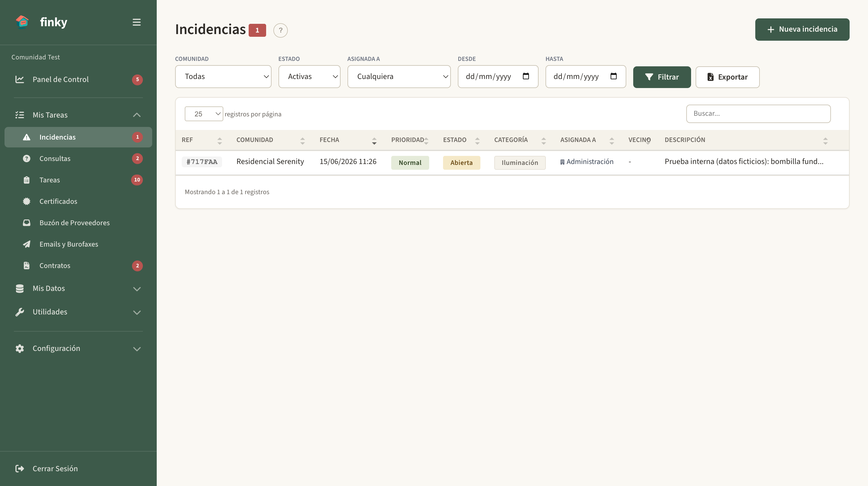
Task: Click the Tareas 10 count badge
Action: point(137,180)
